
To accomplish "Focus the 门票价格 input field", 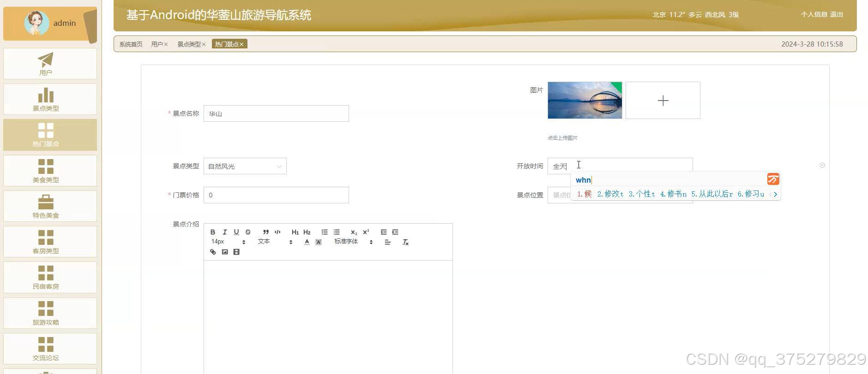I will click(276, 195).
